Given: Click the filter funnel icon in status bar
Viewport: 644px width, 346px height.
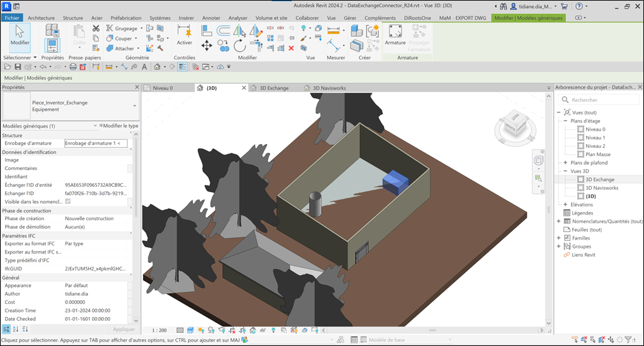Looking at the screenshot, I should coord(628,340).
